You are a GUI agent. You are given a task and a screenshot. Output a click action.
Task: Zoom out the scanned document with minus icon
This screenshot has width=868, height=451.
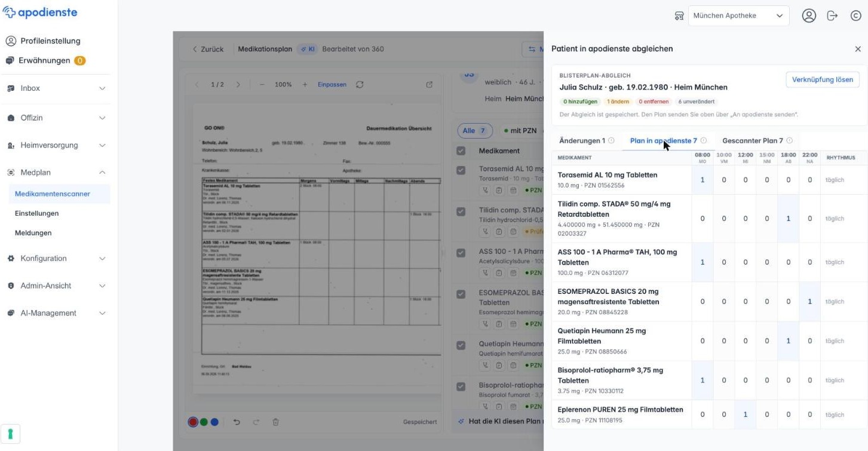(x=262, y=85)
